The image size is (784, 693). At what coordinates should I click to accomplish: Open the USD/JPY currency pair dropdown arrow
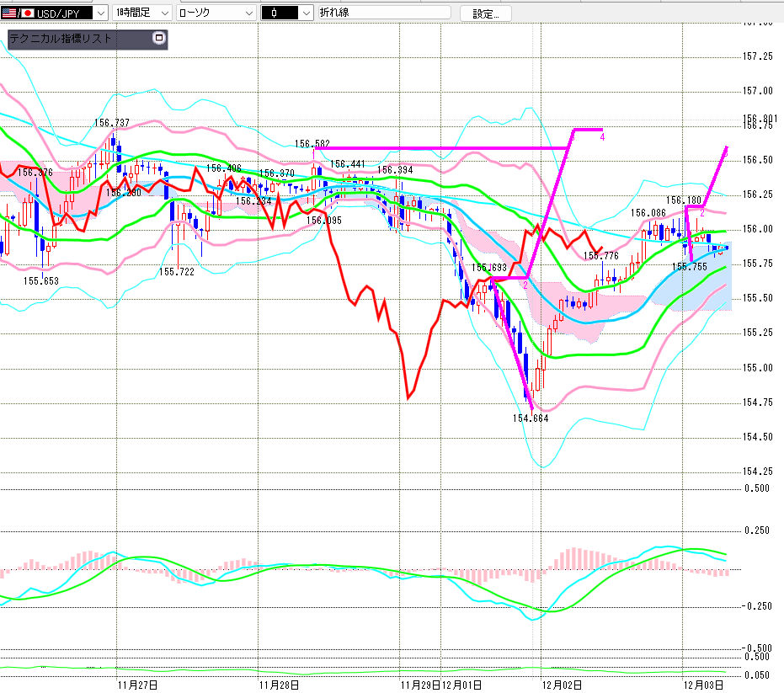point(100,13)
